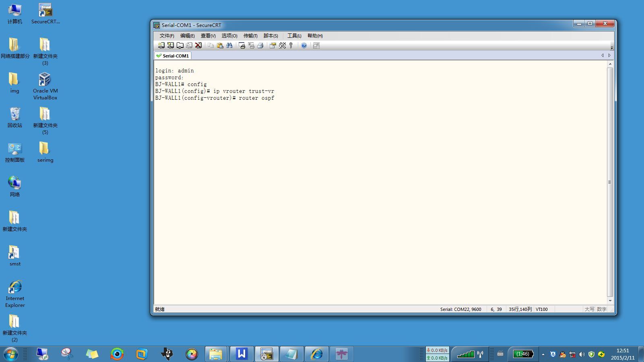Click the Print printer icon
Viewport: 644px width, 362px height.
(260, 45)
